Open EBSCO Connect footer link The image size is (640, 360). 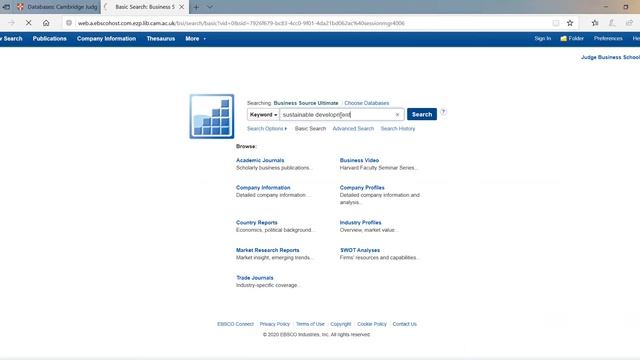point(235,324)
